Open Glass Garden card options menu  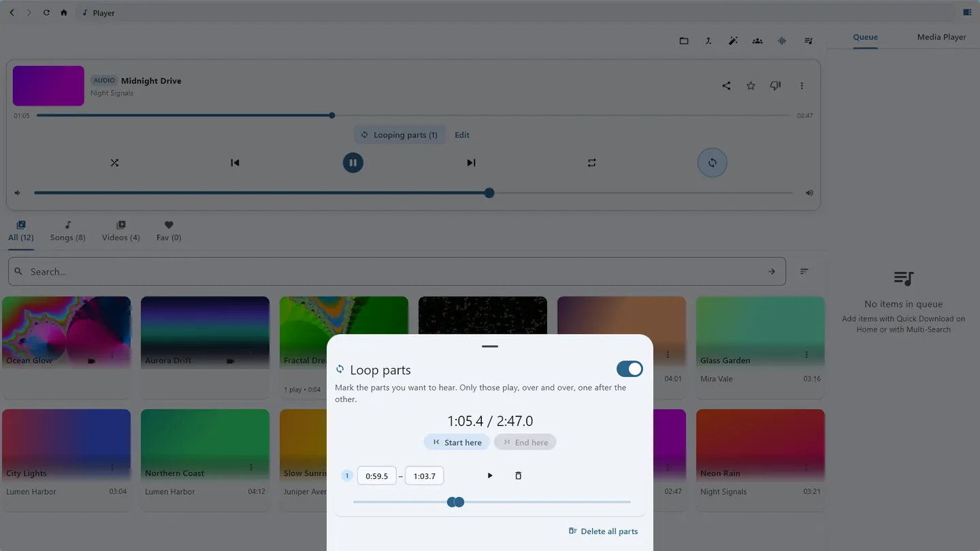tap(806, 354)
